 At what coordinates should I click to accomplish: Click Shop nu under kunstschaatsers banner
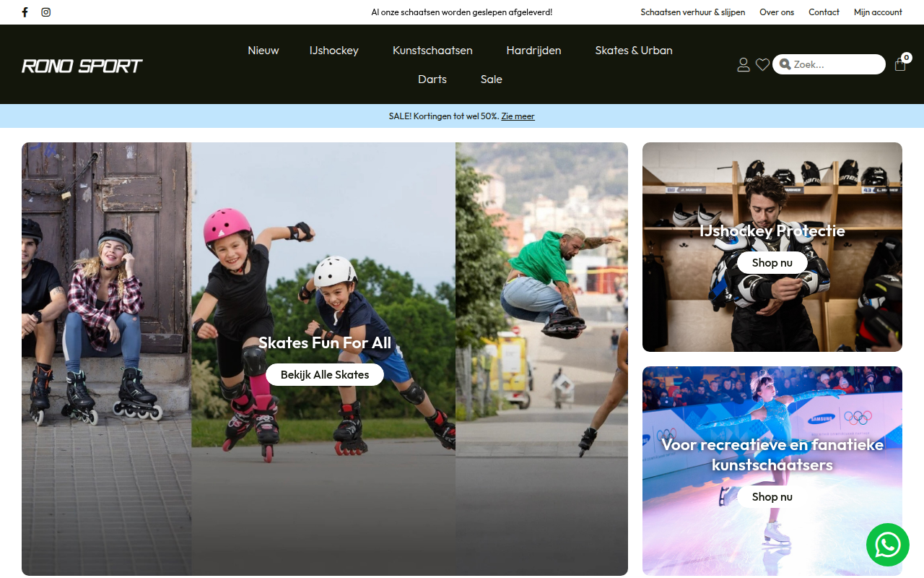772,496
